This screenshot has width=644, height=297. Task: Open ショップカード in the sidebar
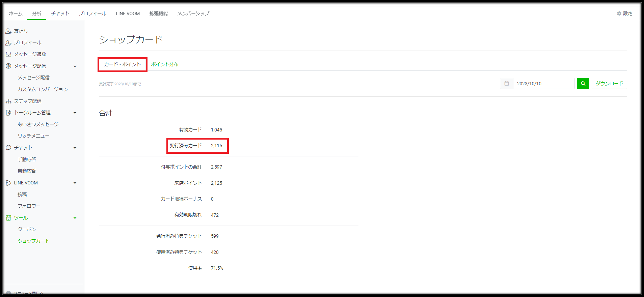click(x=34, y=241)
